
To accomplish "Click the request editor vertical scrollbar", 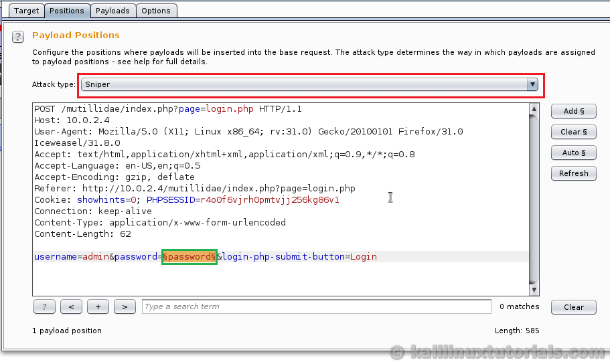I will tap(534, 199).
